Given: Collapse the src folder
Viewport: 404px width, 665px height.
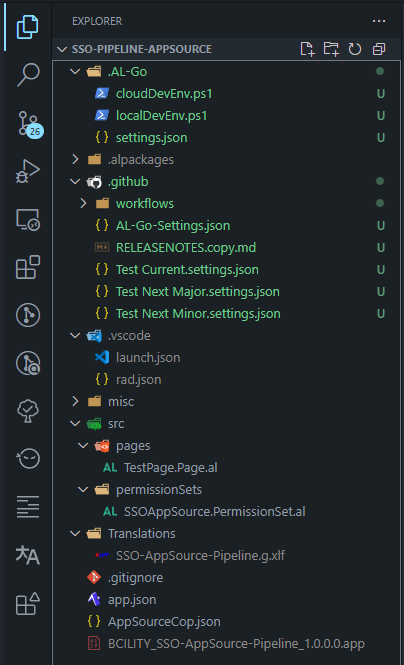Looking at the screenshot, I should pos(75,423).
